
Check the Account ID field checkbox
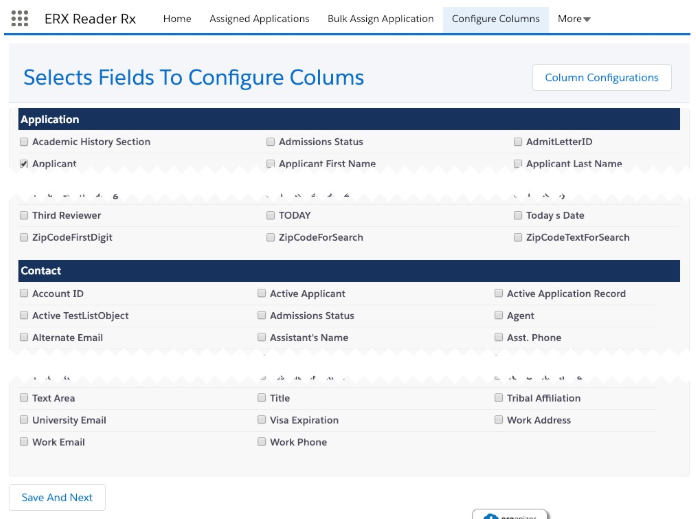pyautogui.click(x=24, y=294)
